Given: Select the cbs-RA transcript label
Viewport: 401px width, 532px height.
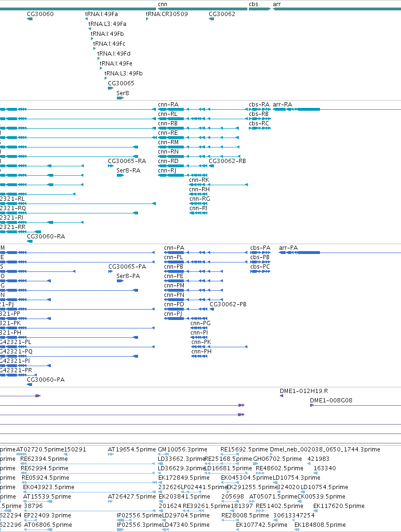Looking at the screenshot, I should [x=259, y=105].
